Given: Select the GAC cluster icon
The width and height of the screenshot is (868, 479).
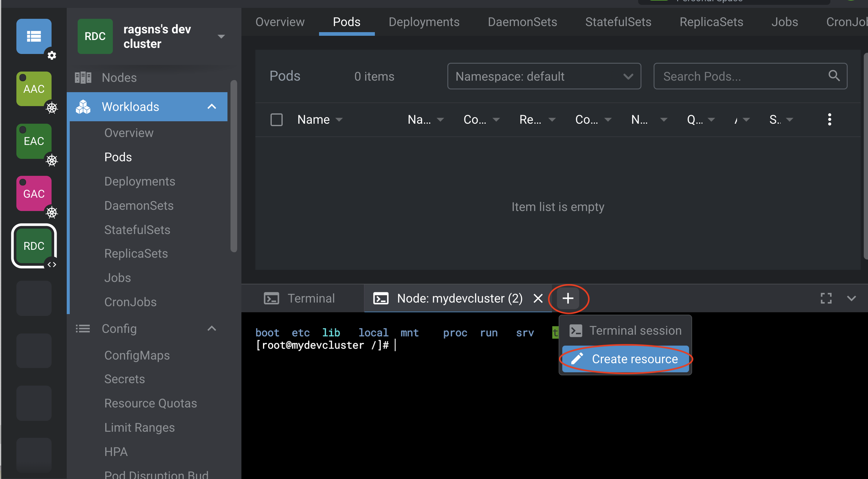Looking at the screenshot, I should coord(34,194).
